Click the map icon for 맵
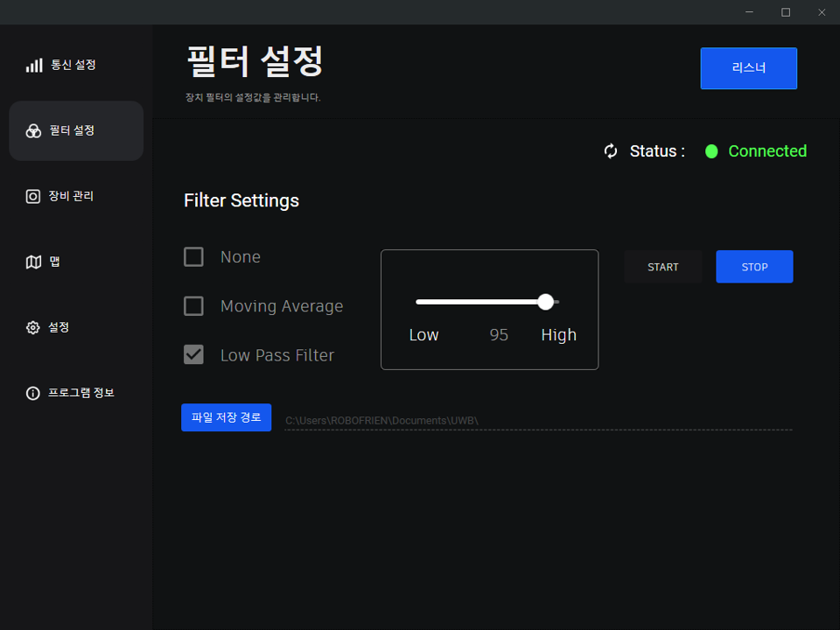The height and width of the screenshot is (630, 840). [x=32, y=262]
